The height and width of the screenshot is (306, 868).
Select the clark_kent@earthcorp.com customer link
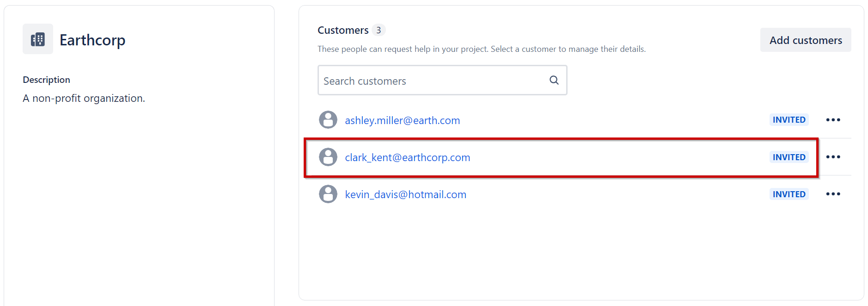pyautogui.click(x=407, y=157)
